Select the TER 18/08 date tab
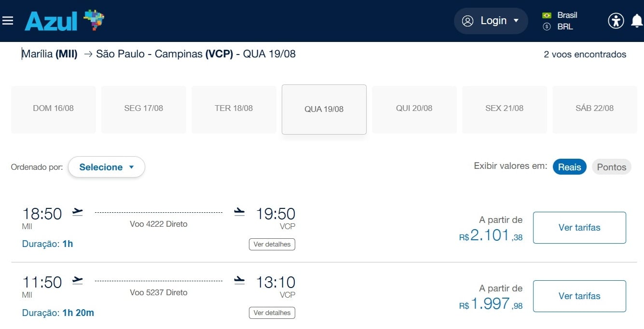 [x=234, y=109]
